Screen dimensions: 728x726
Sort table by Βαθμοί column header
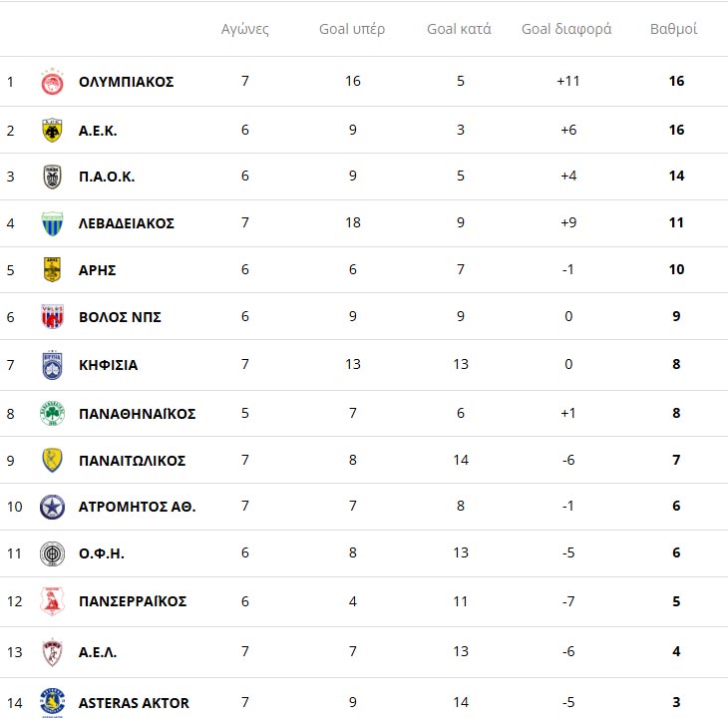tap(674, 29)
